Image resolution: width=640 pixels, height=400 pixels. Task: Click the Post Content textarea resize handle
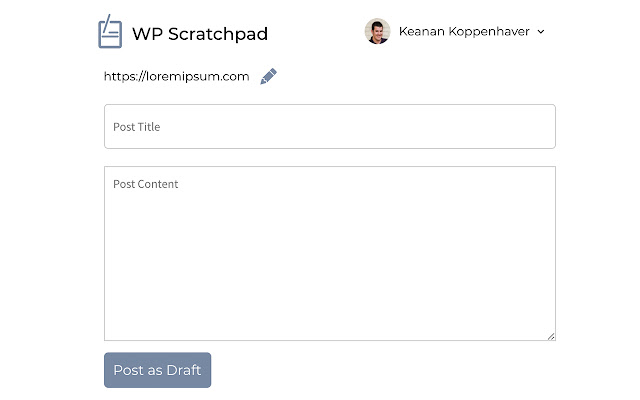click(x=551, y=336)
